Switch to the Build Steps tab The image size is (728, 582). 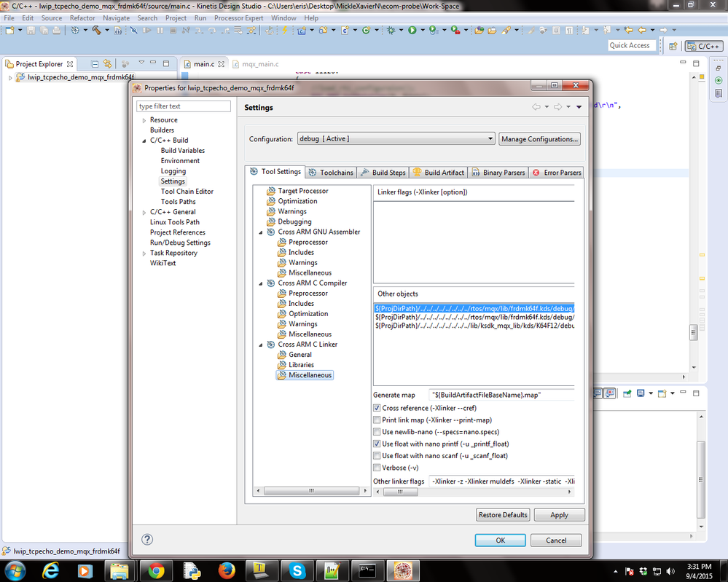383,172
